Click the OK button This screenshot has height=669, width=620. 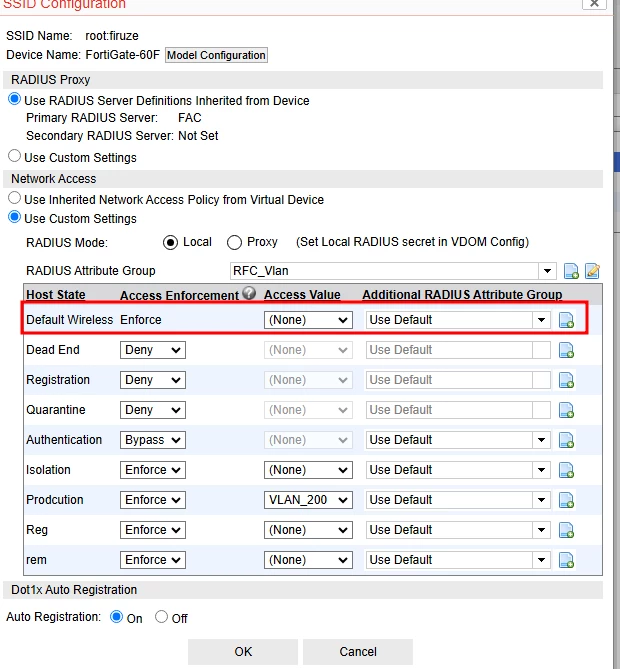pos(243,652)
